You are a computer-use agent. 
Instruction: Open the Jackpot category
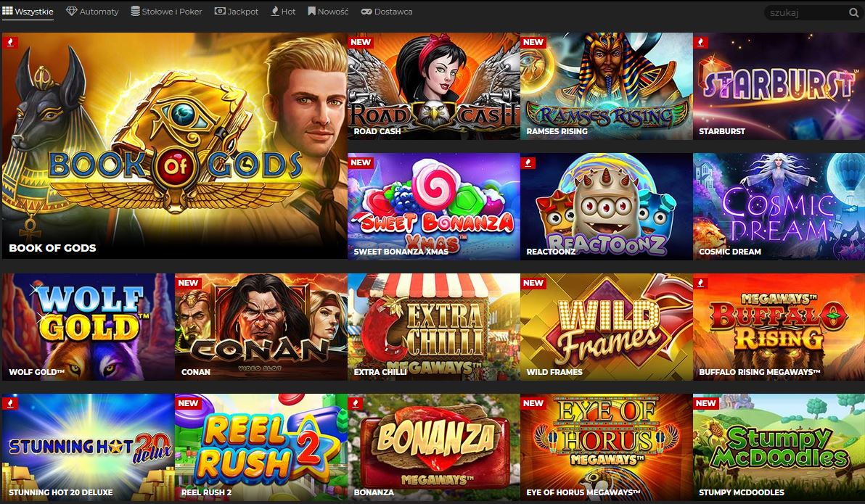click(236, 12)
